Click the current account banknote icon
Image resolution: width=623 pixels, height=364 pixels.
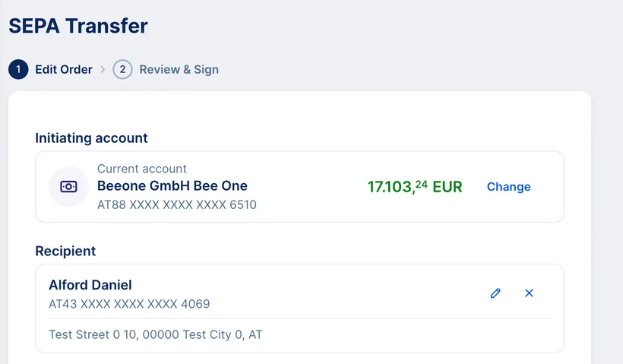click(68, 186)
